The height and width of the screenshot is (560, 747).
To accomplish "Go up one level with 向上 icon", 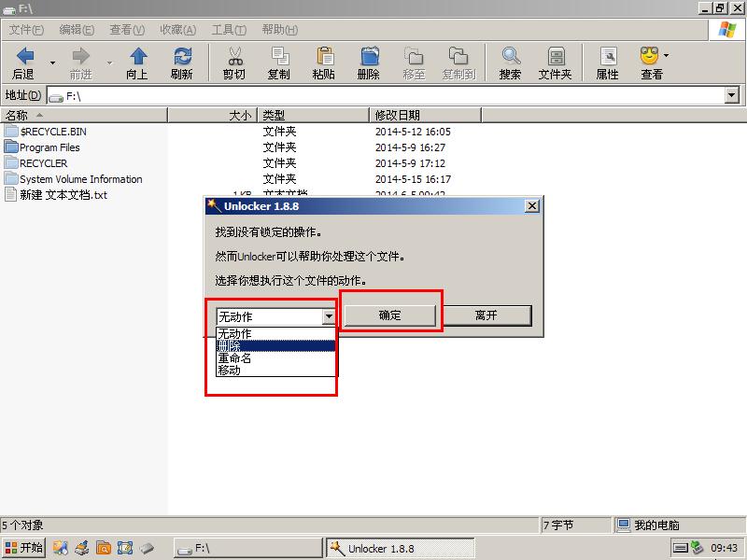I will [138, 56].
